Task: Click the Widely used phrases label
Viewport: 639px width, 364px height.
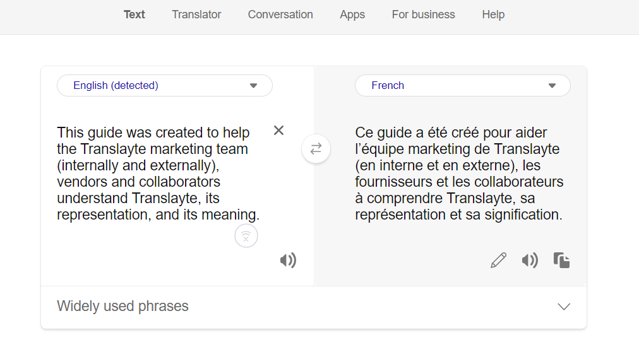Action: point(122,307)
